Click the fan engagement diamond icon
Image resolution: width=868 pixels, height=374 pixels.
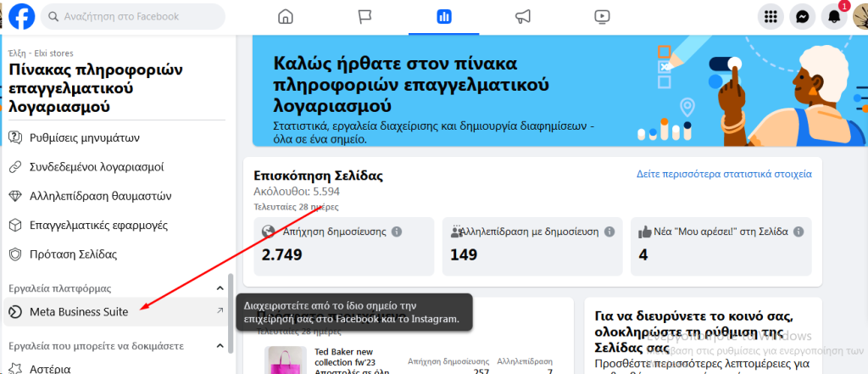[x=15, y=196]
